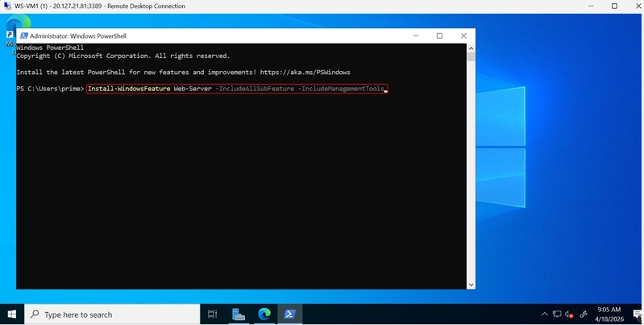The width and height of the screenshot is (644, 325).
Task: Click the Type here to search box
Action: [x=112, y=315]
